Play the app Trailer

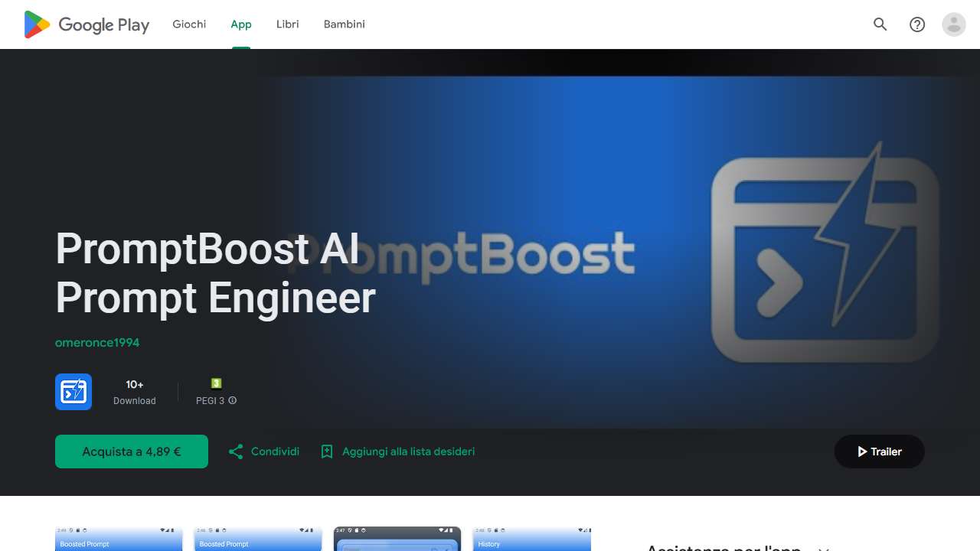(x=879, y=452)
